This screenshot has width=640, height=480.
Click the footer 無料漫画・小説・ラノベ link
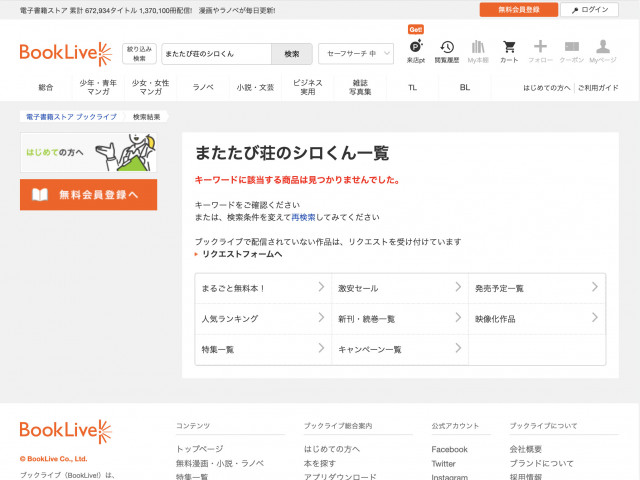click(x=220, y=463)
